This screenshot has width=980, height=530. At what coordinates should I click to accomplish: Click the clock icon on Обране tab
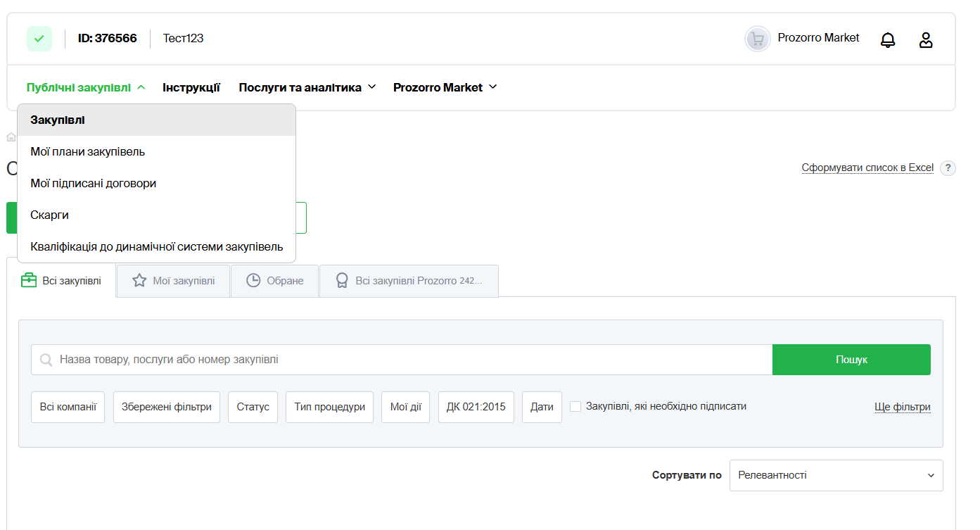(x=253, y=281)
